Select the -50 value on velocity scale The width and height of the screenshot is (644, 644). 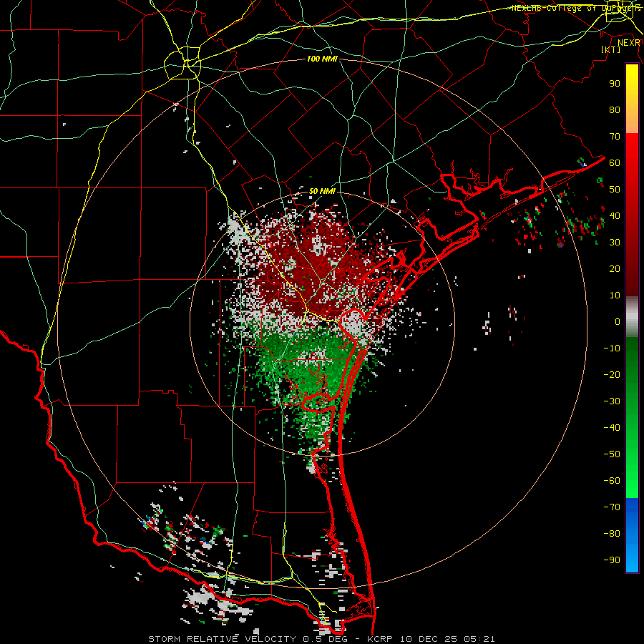[x=612, y=454]
